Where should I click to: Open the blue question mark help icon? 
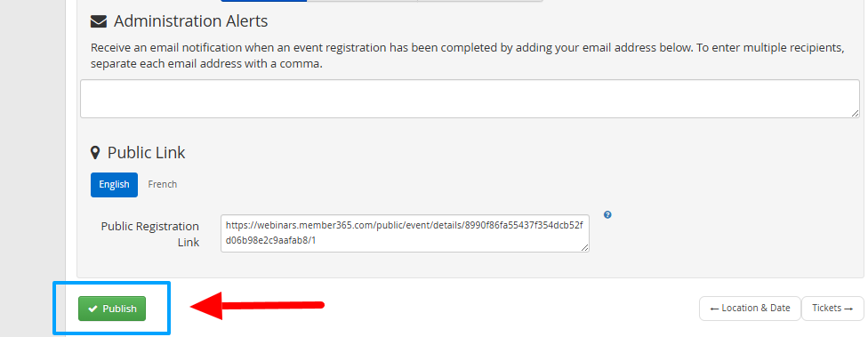[x=607, y=214]
